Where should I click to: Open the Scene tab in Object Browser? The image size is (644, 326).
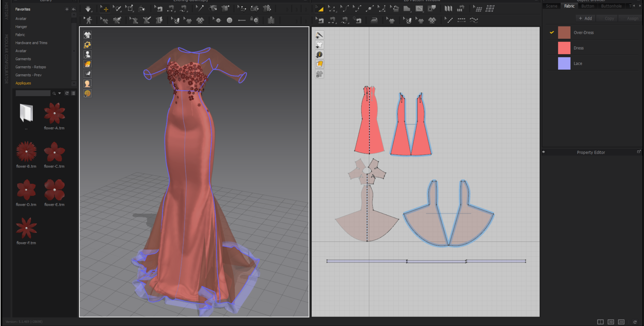pos(551,6)
